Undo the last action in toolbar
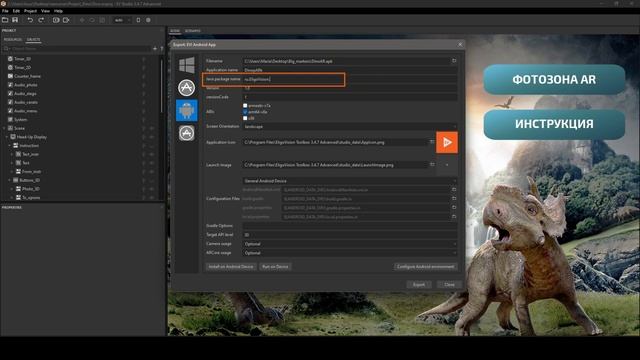This screenshot has width=640, height=360. click(x=30, y=20)
